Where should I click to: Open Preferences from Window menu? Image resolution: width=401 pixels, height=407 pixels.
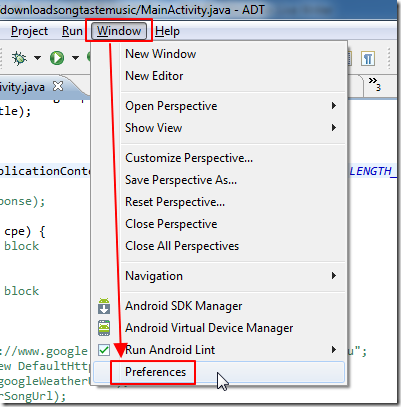219,372
